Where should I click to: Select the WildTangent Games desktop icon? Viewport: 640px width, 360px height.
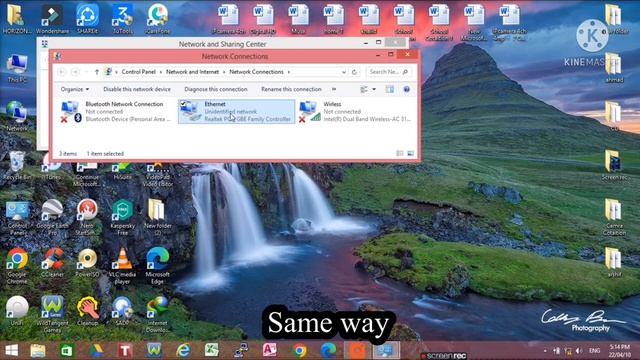click(x=52, y=313)
